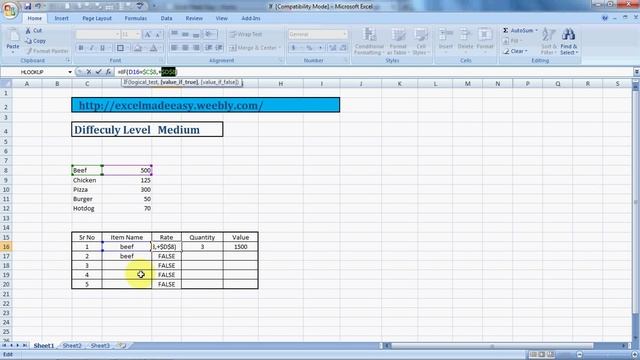
Task: Click the Delete cells button
Action: pos(465,40)
